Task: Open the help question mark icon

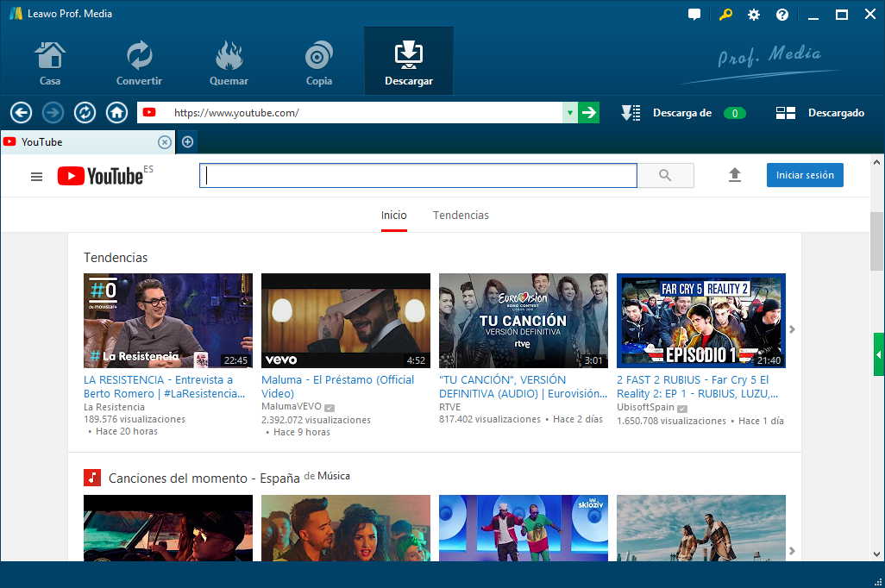Action: coord(782,15)
